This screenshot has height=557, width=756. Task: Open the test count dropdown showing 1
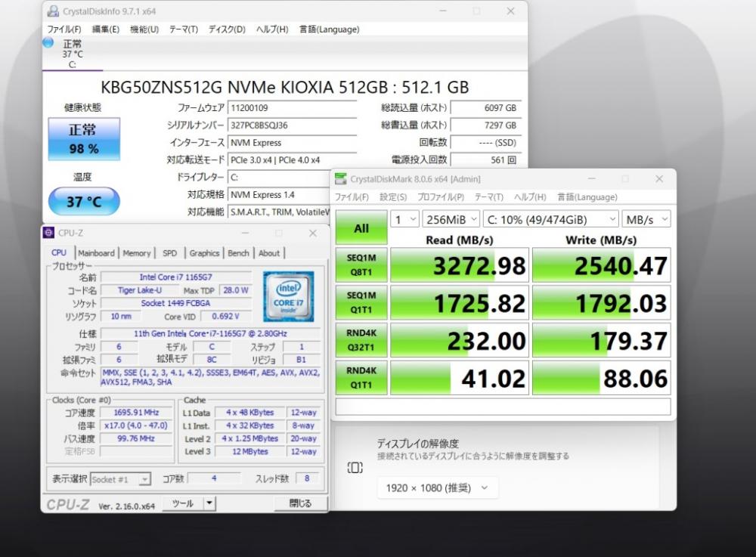tap(404, 220)
